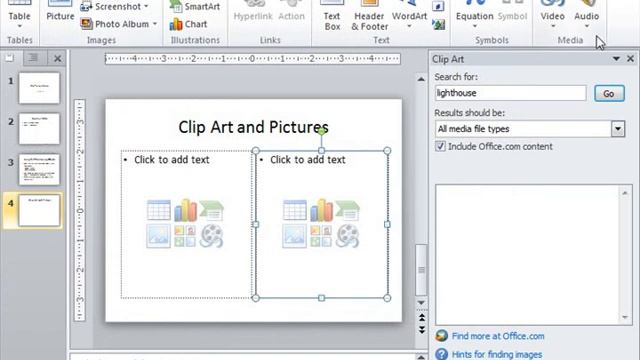640x360 pixels.
Task: Click Clip Art icon in left placeholder
Action: click(185, 236)
